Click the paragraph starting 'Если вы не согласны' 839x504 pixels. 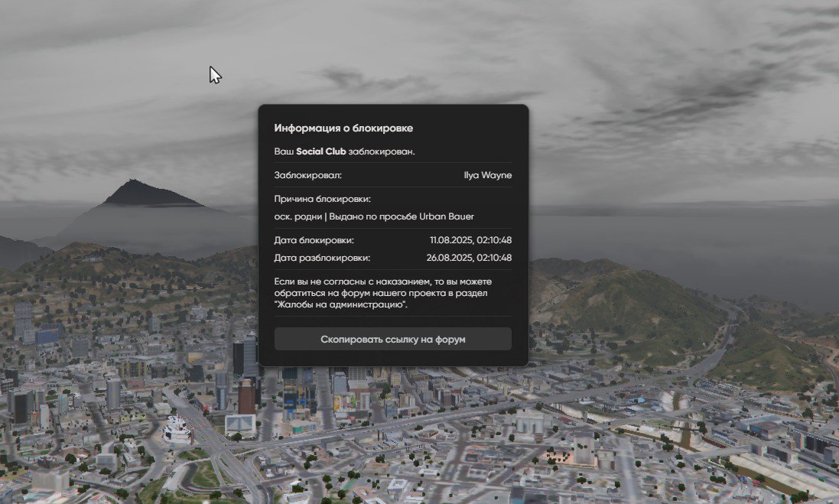coord(382,293)
